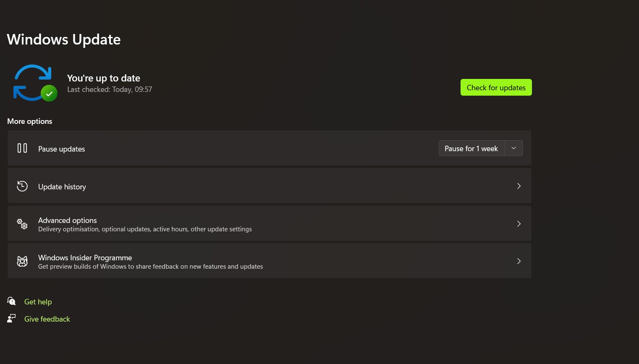
Task: Check for updates now
Action: [x=496, y=87]
